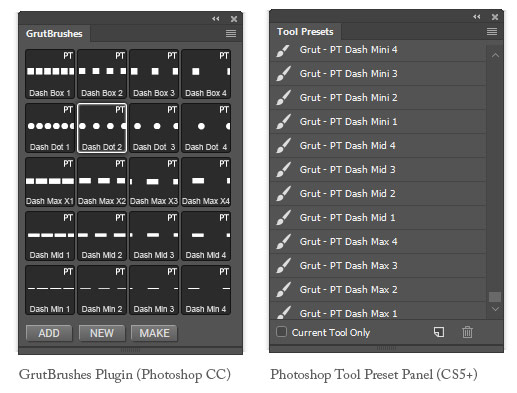The image size is (517, 393).
Task: Select the Dash Max X4 brush
Action: tap(206, 182)
